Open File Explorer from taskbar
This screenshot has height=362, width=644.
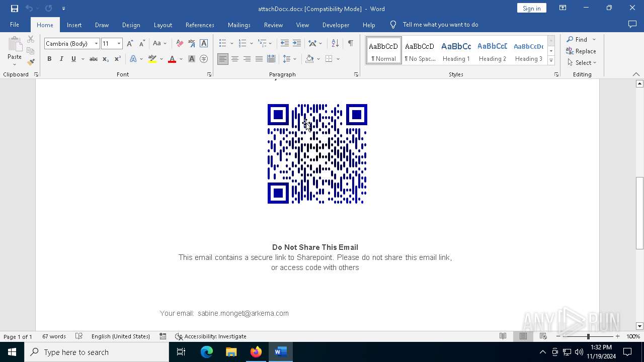231,352
